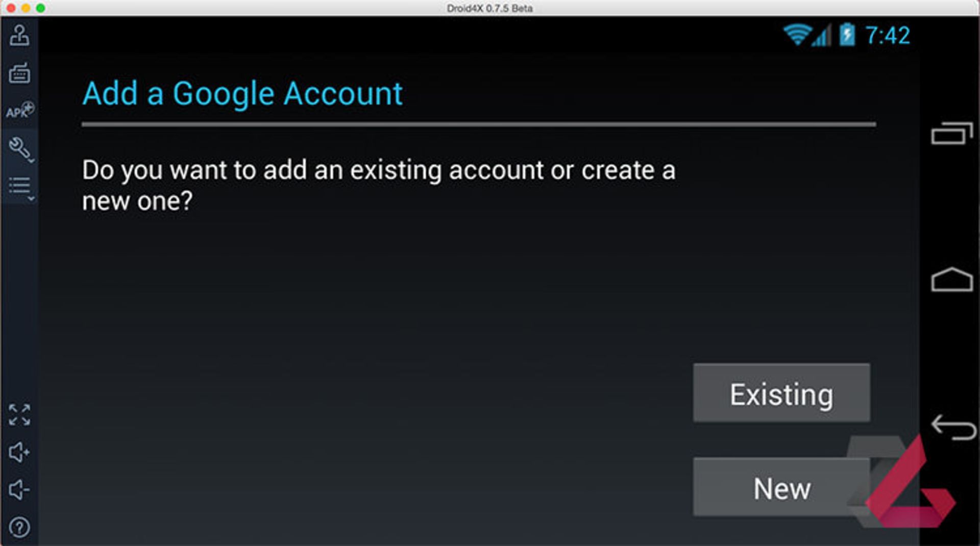Screen dimensions: 980x546
Task: Open help via the question mark icon
Action: pyautogui.click(x=19, y=527)
